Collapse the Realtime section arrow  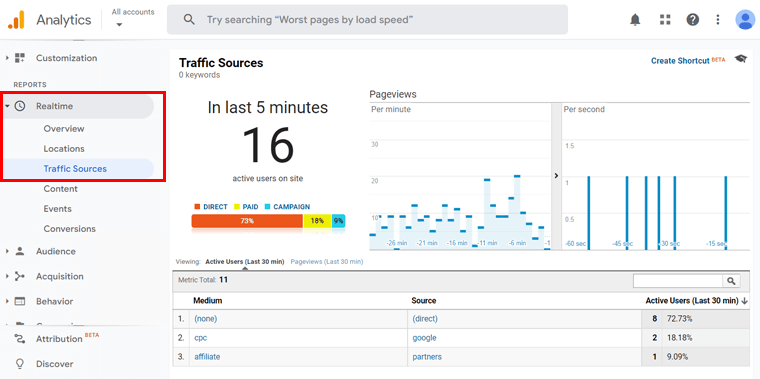click(7, 106)
